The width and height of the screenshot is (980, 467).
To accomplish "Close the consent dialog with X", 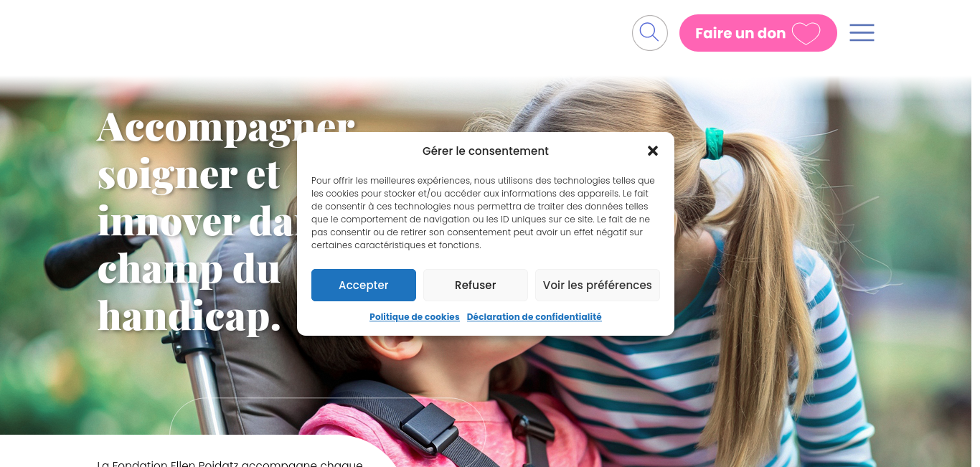I will pyautogui.click(x=653, y=151).
